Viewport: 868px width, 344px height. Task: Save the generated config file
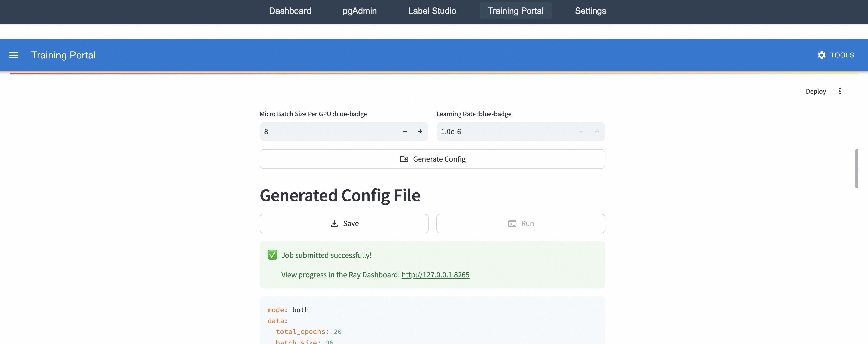[x=344, y=223]
